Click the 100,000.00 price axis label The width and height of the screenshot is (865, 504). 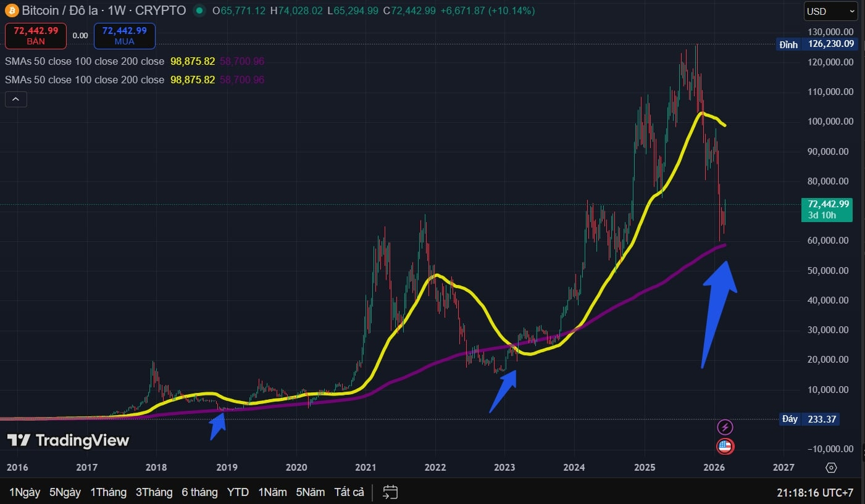coord(830,122)
